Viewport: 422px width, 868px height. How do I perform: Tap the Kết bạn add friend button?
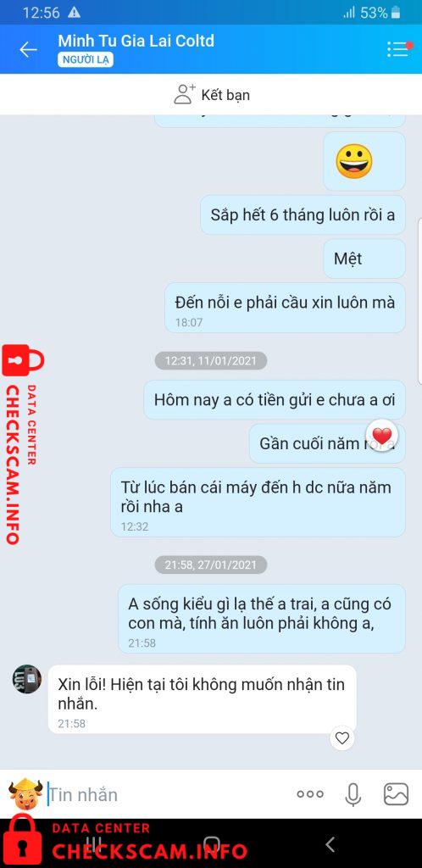(x=212, y=95)
